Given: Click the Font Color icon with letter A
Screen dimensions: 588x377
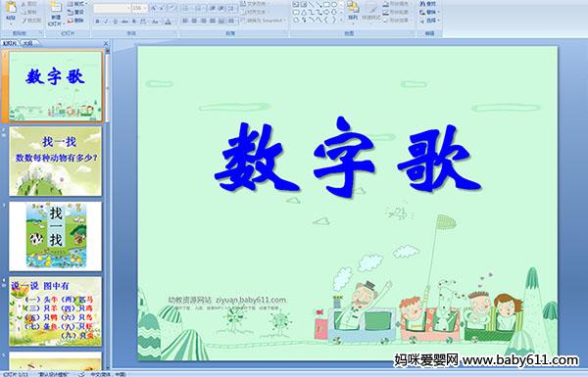Looking at the screenshot, I should (168, 22).
